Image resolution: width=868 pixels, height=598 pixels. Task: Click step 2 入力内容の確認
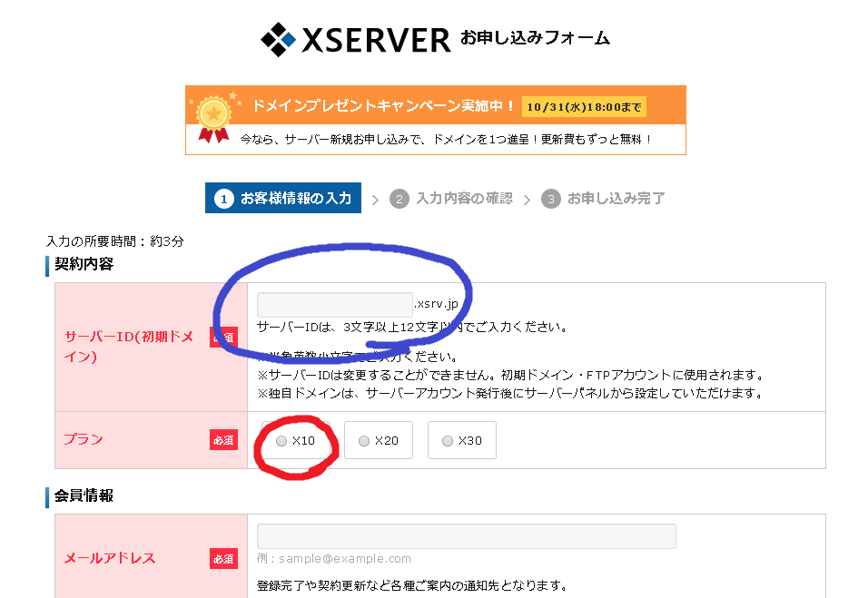[x=451, y=198]
